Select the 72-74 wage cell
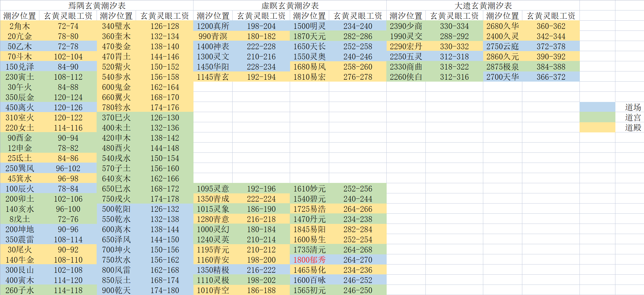The height and width of the screenshot is (295, 644). click(x=68, y=26)
